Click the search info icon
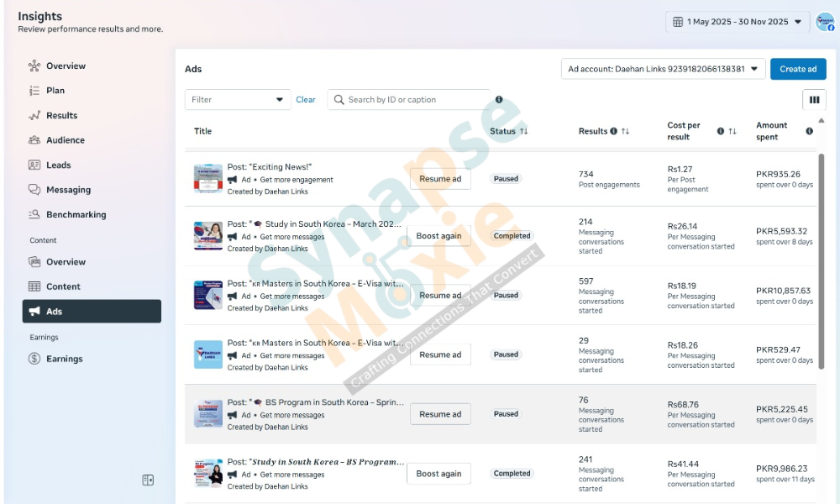 499,99
